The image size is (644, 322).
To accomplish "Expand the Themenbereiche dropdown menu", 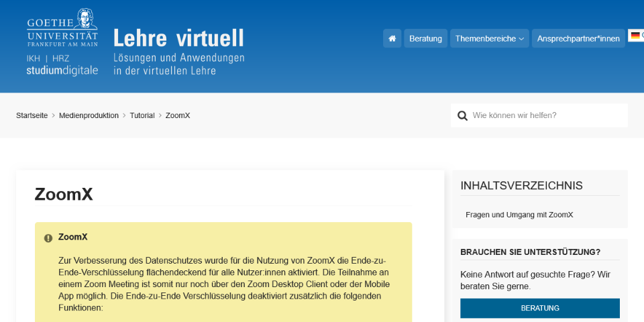I will pos(490,39).
